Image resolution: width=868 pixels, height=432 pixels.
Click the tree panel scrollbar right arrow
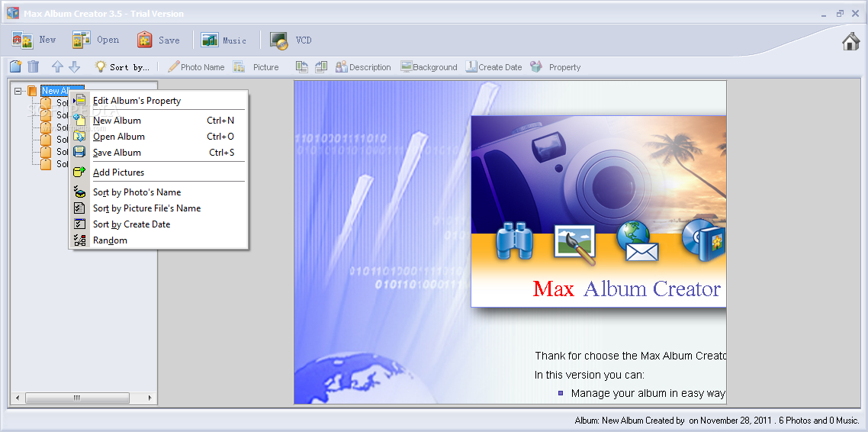click(x=151, y=398)
